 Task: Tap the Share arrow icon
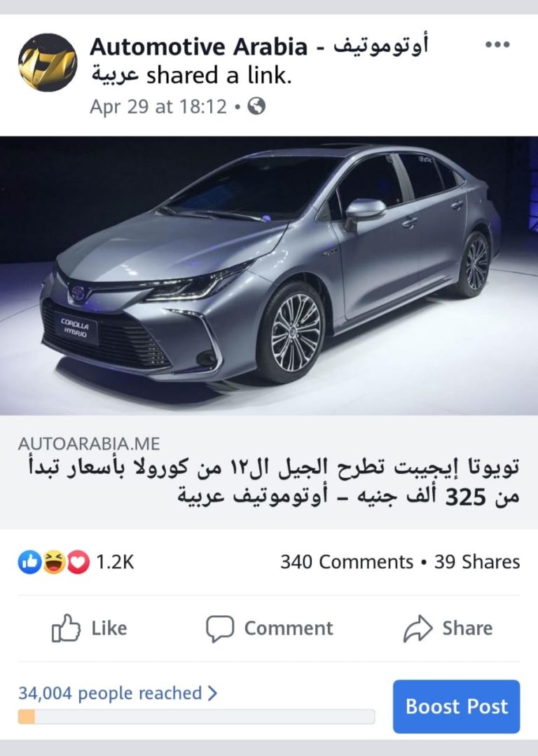418,628
